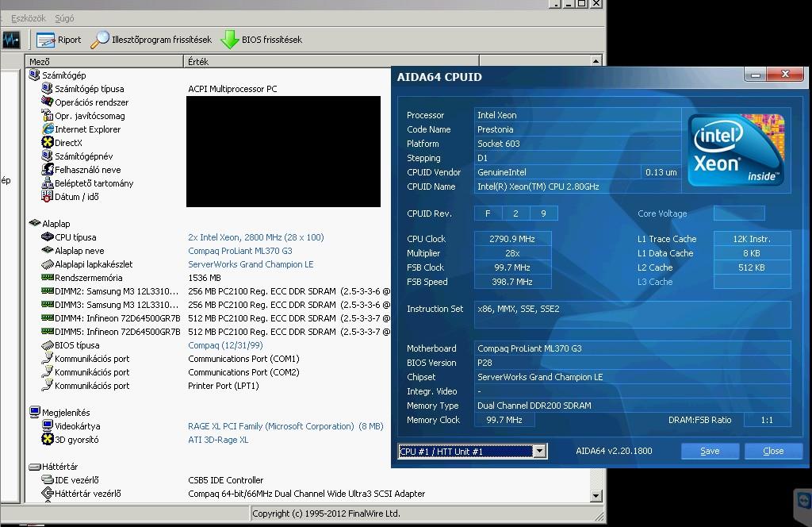Click the Mező column header

click(104, 61)
